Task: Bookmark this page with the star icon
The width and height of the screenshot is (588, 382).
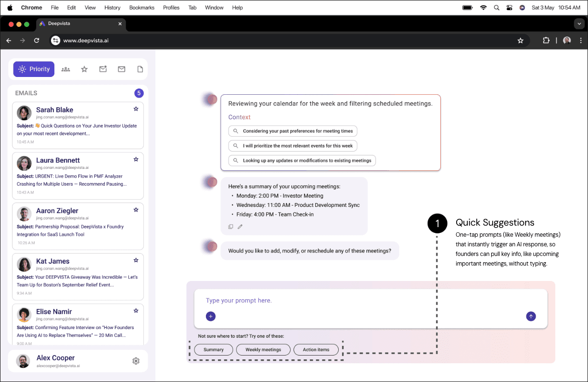Action: point(520,41)
